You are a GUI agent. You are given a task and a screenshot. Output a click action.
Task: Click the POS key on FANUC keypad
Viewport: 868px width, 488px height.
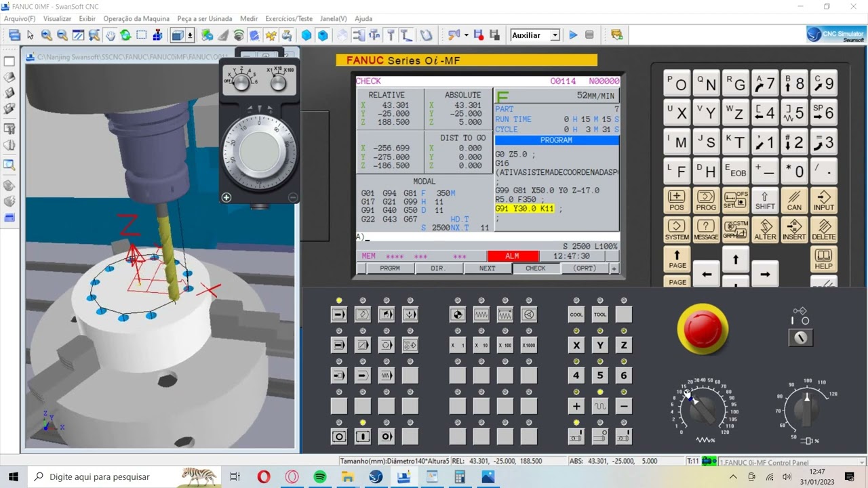pyautogui.click(x=677, y=201)
